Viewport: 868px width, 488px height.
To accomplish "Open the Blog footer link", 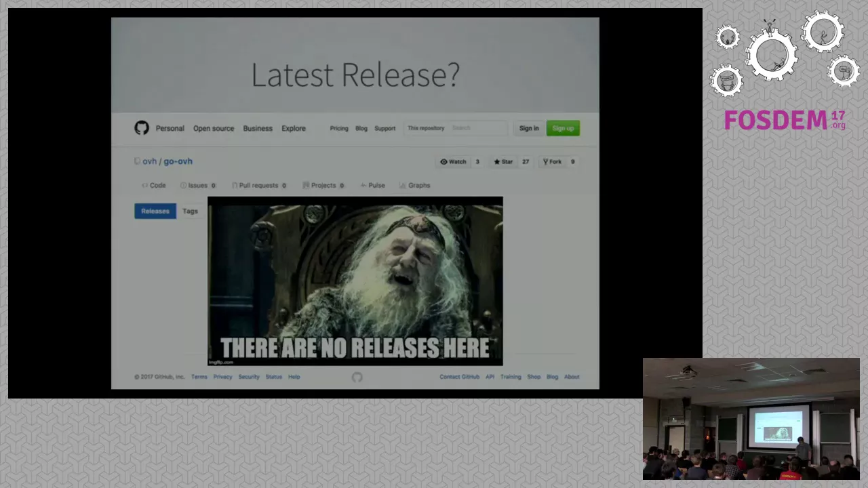I will [552, 377].
